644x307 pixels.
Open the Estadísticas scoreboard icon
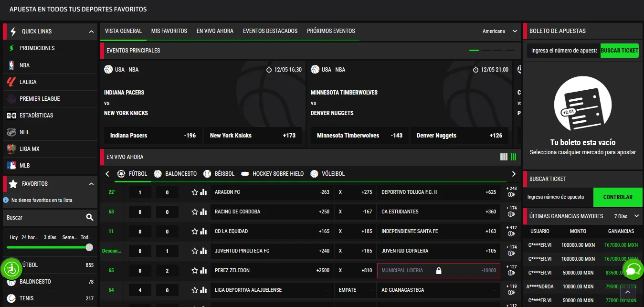[x=11, y=116]
